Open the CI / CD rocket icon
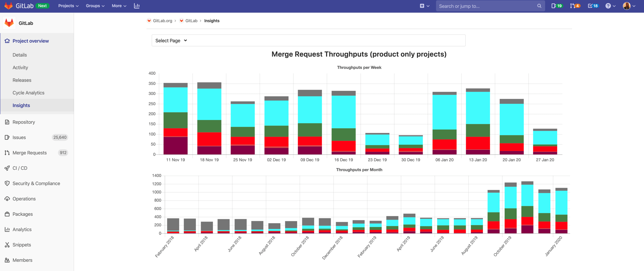 pyautogui.click(x=7, y=168)
